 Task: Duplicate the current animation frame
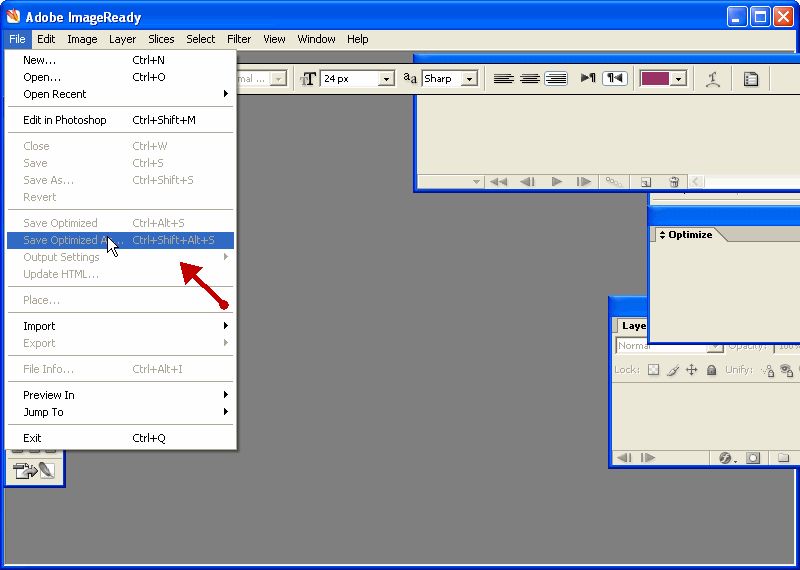[x=645, y=182]
